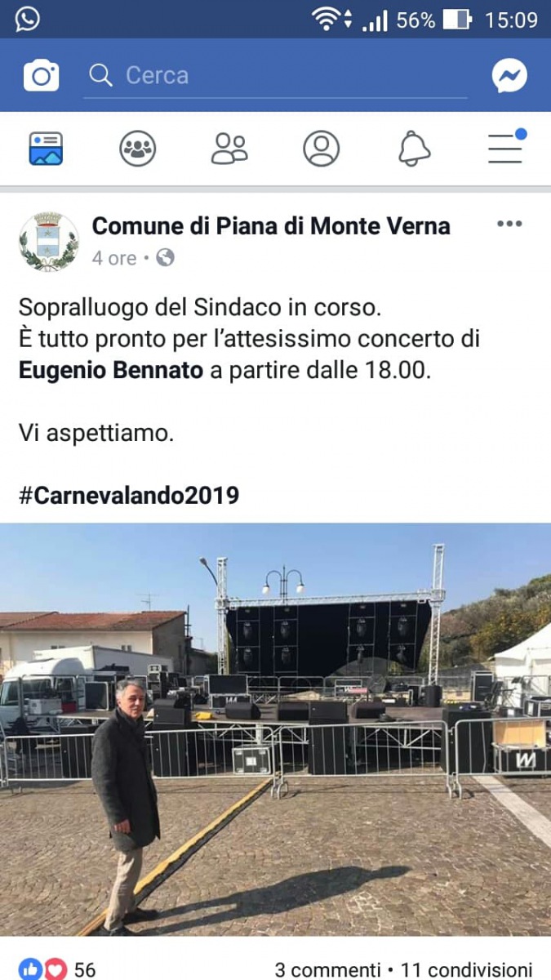Open Comune di Piana di Monte Verna page
Screen dimensions: 551x980
pyautogui.click(x=271, y=225)
